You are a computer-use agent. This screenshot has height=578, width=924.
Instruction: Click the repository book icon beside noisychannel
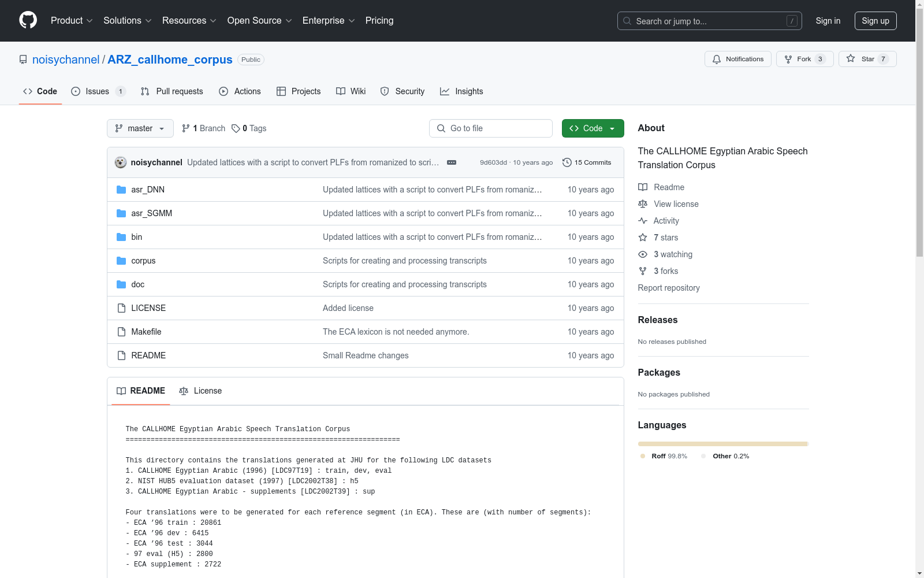click(x=23, y=60)
